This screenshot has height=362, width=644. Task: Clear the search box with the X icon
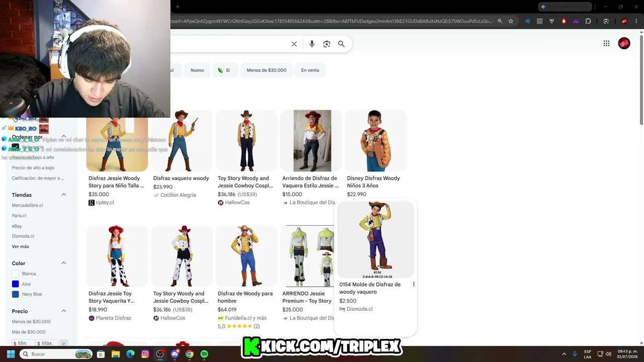pyautogui.click(x=294, y=44)
